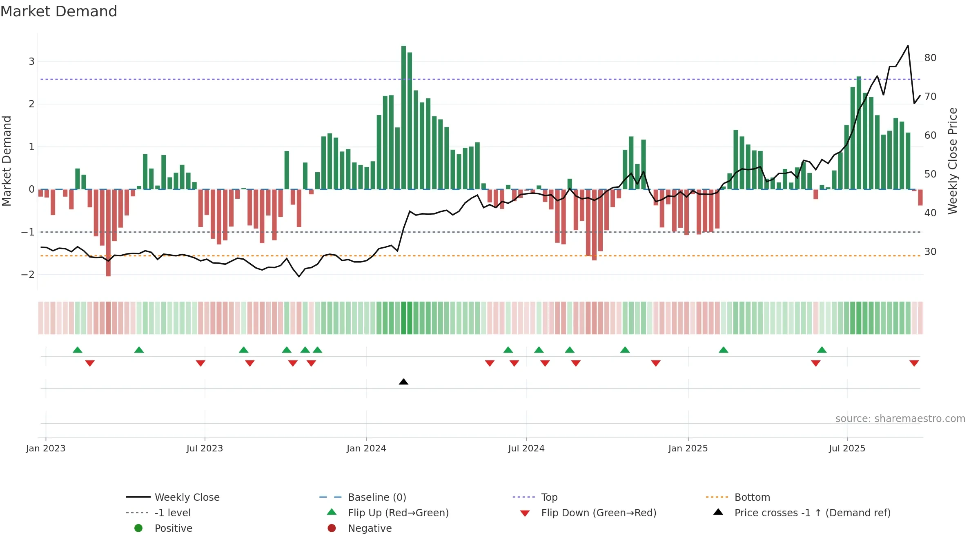Click the '30' tick on the price axis
The image size is (980, 551).
[x=930, y=251]
